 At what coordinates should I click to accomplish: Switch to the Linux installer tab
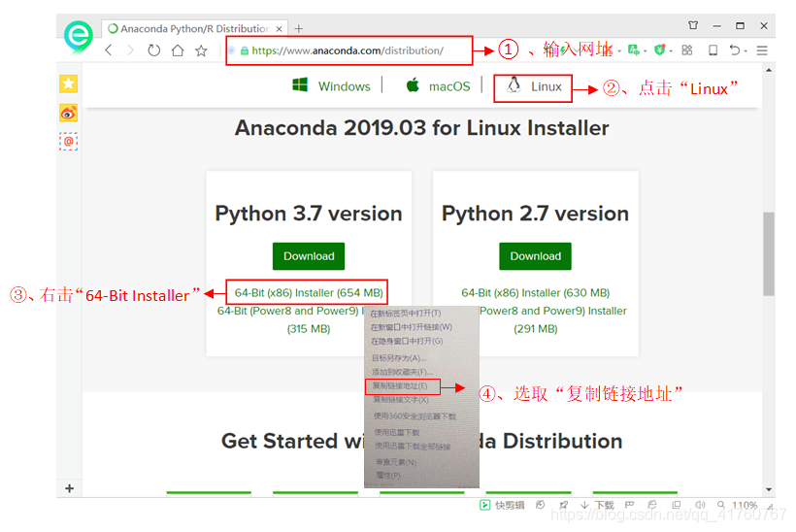533,86
